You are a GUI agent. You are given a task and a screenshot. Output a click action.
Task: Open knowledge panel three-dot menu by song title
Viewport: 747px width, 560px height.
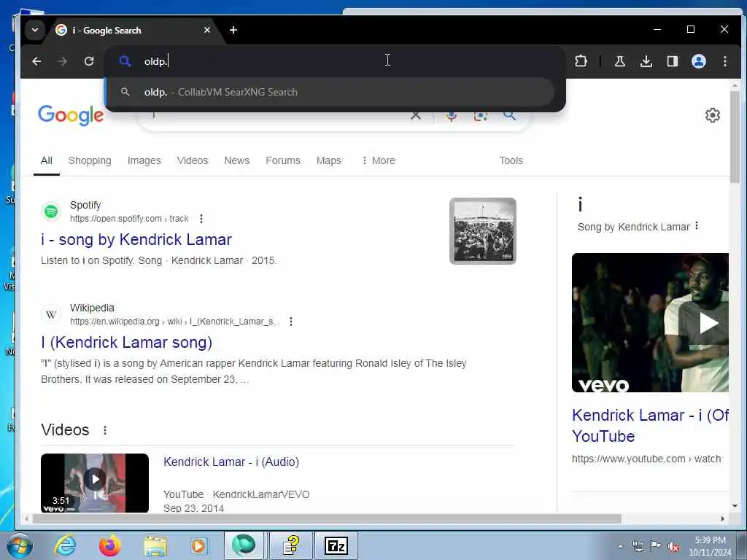pyautogui.click(x=697, y=226)
